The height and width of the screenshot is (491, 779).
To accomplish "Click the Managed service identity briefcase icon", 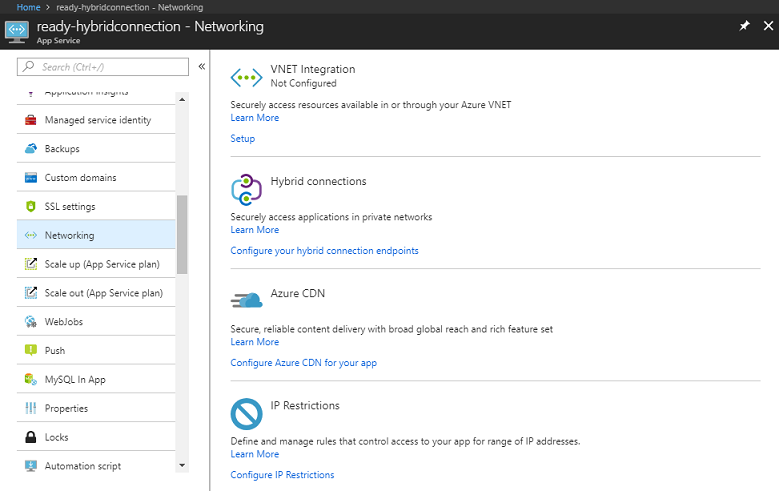I will point(31,120).
